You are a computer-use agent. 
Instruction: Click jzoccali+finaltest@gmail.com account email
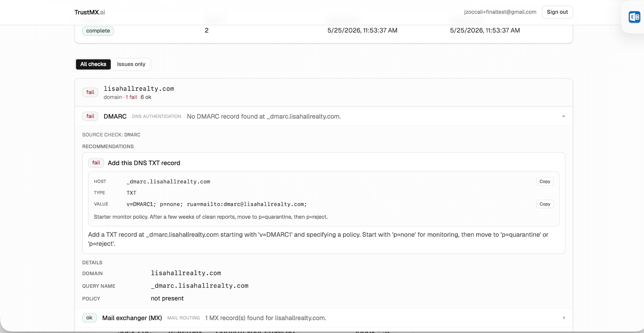click(500, 12)
